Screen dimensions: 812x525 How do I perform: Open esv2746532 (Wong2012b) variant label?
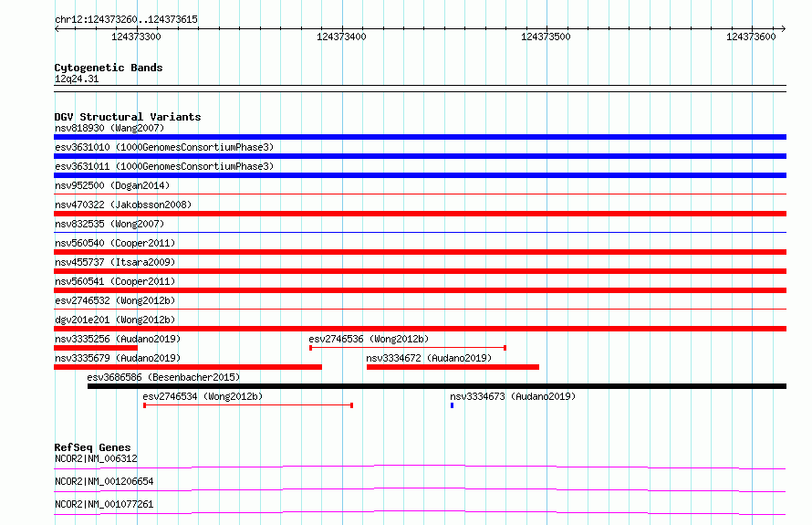pos(115,300)
